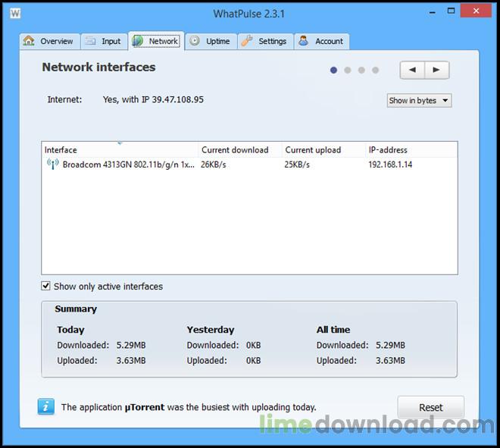The width and height of the screenshot is (500, 448).
Task: Click the Reset button
Action: 430,407
